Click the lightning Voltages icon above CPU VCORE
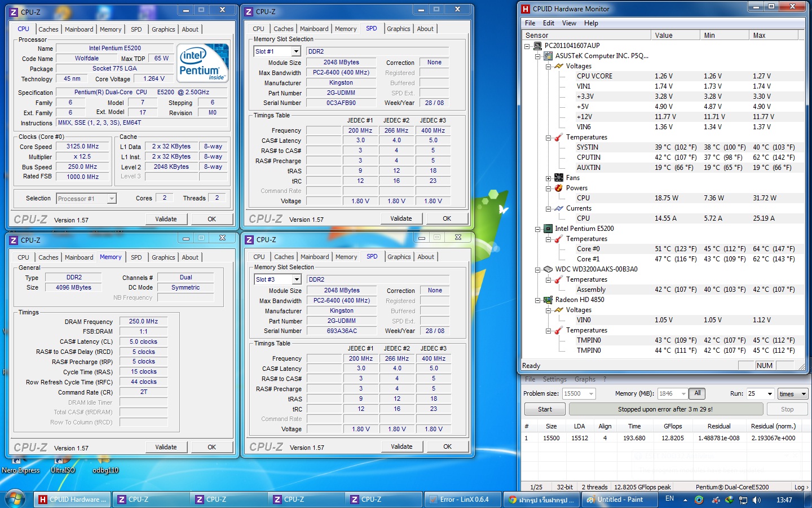 point(559,66)
